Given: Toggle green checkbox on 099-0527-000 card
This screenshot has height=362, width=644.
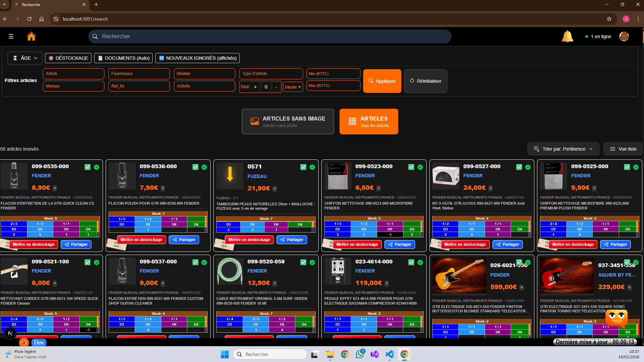Looking at the screenshot, I should tap(519, 167).
